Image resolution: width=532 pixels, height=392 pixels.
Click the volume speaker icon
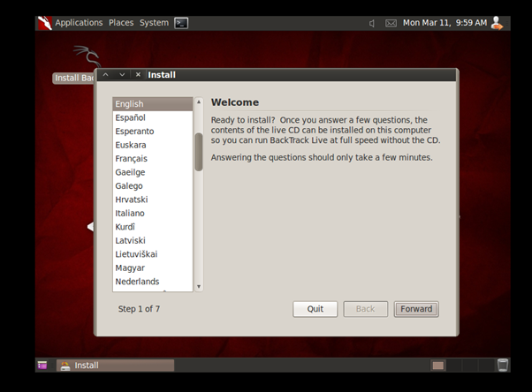tap(372, 24)
